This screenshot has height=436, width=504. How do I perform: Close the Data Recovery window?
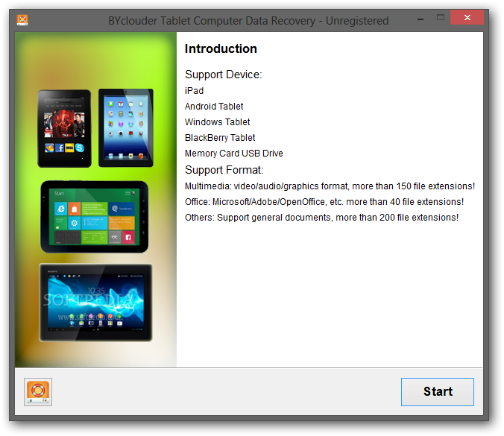[467, 17]
